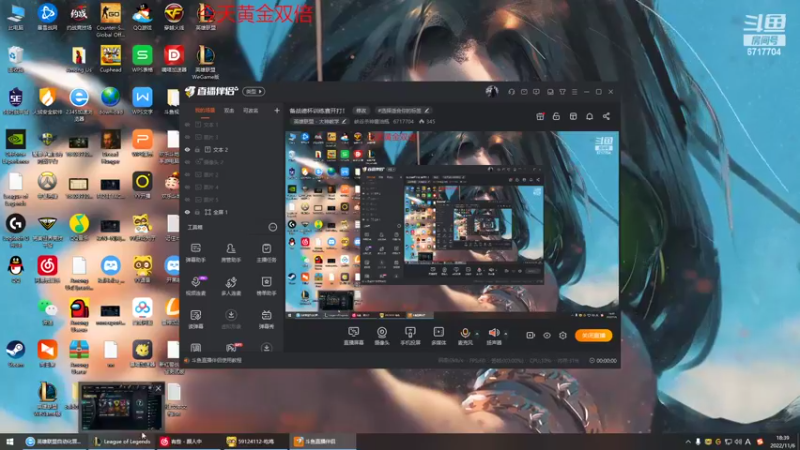The height and width of the screenshot is (450, 800).
Task: Open the room manager assistant tool
Action: tap(231, 253)
